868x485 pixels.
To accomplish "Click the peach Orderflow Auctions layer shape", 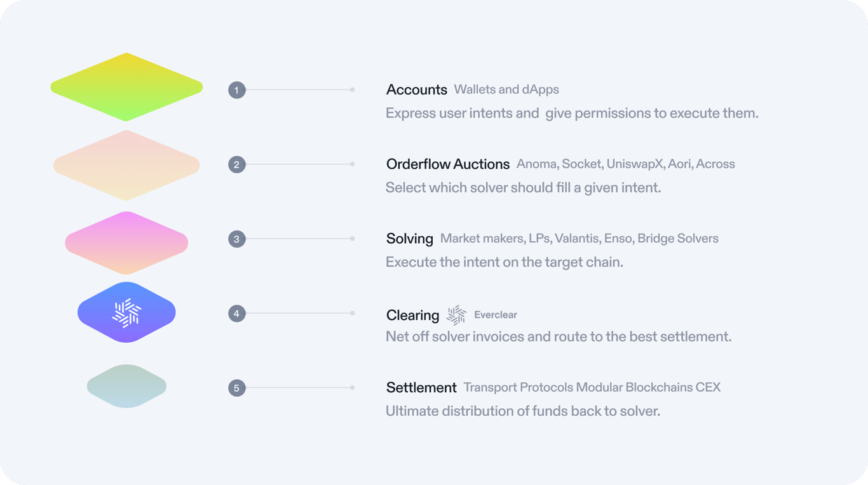I will click(x=126, y=166).
